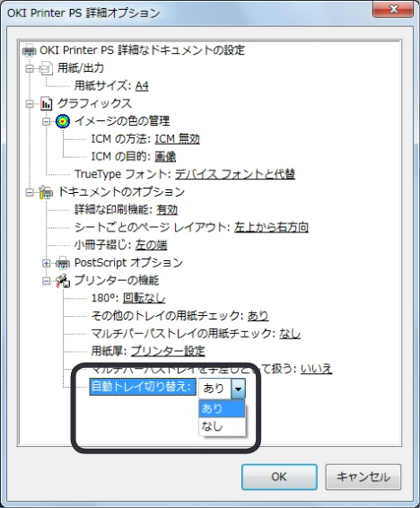Click the PostScript オプション printer icon
Viewport: 420px width, 508px height.
(63, 263)
